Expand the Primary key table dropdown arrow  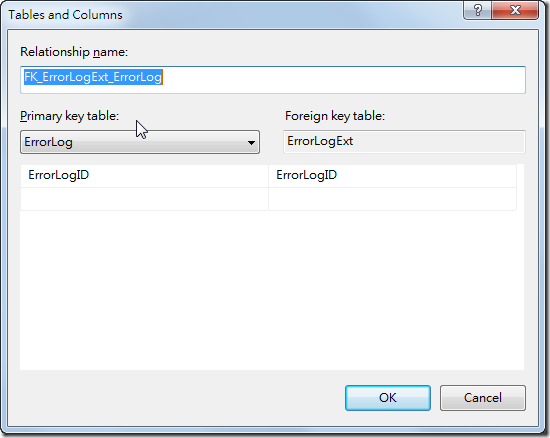(251, 143)
